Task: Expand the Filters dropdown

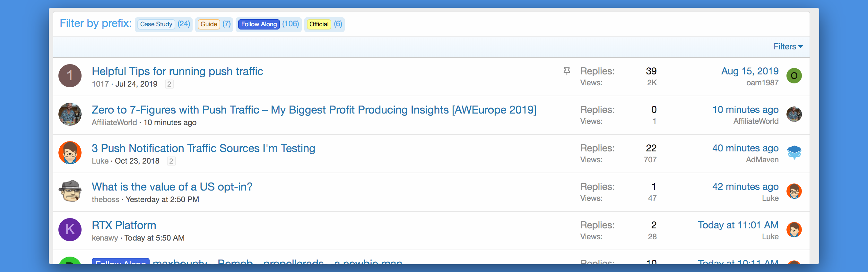Action: (x=788, y=47)
